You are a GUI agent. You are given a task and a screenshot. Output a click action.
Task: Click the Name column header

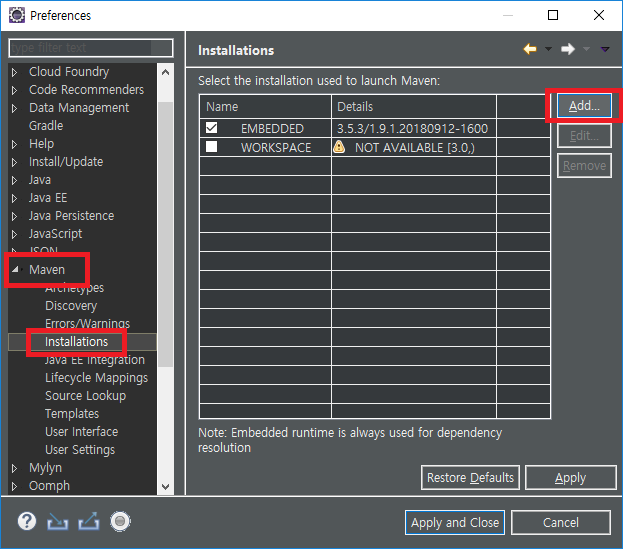(265, 106)
